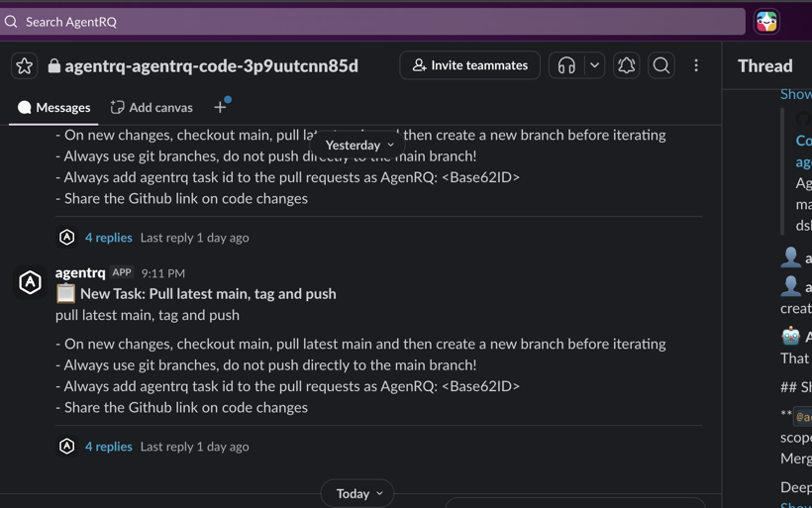Click the APP badge next to agentrq

pyautogui.click(x=122, y=272)
